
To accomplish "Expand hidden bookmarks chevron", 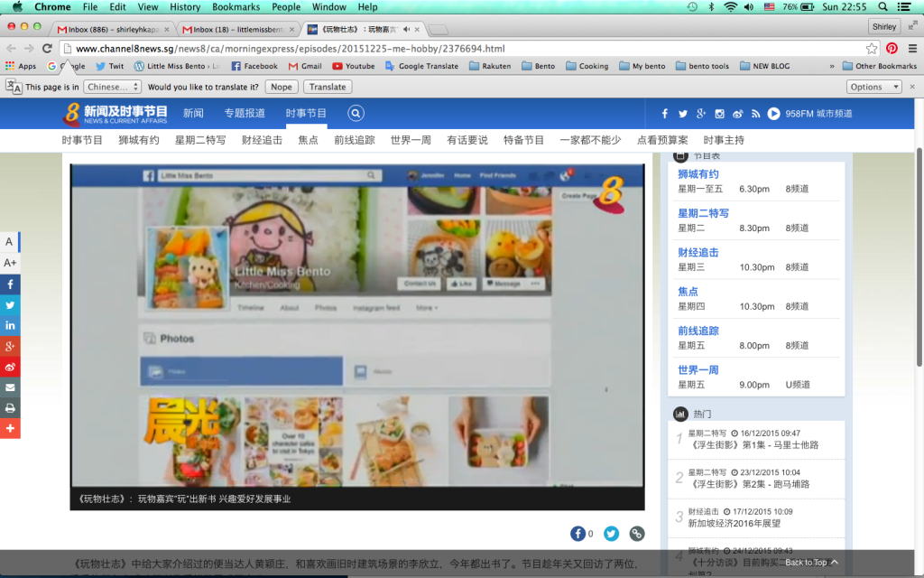I will click(831, 66).
